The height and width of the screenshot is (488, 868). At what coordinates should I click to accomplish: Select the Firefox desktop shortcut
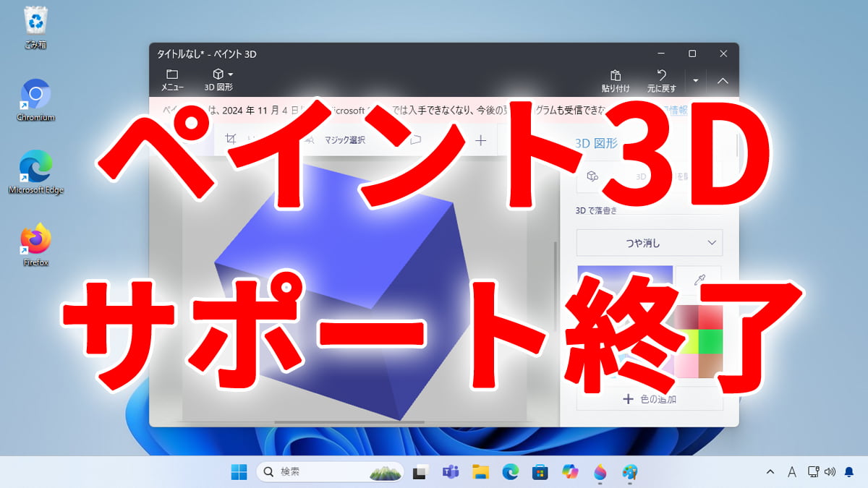[x=35, y=245]
